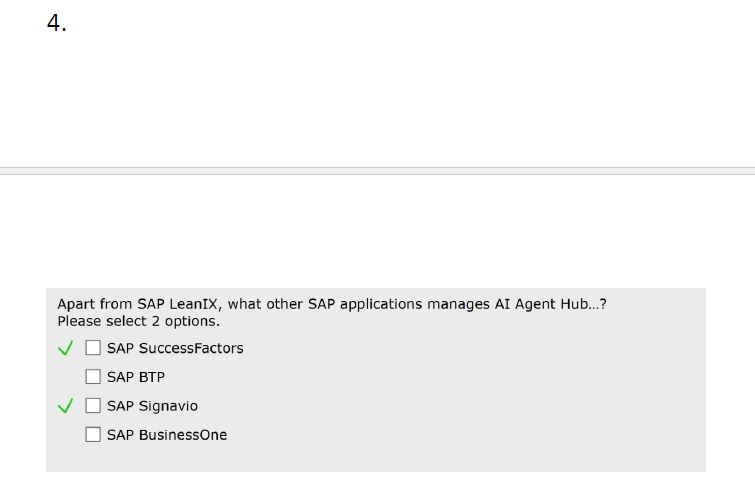Click the SAP Signavio option label

tap(152, 406)
